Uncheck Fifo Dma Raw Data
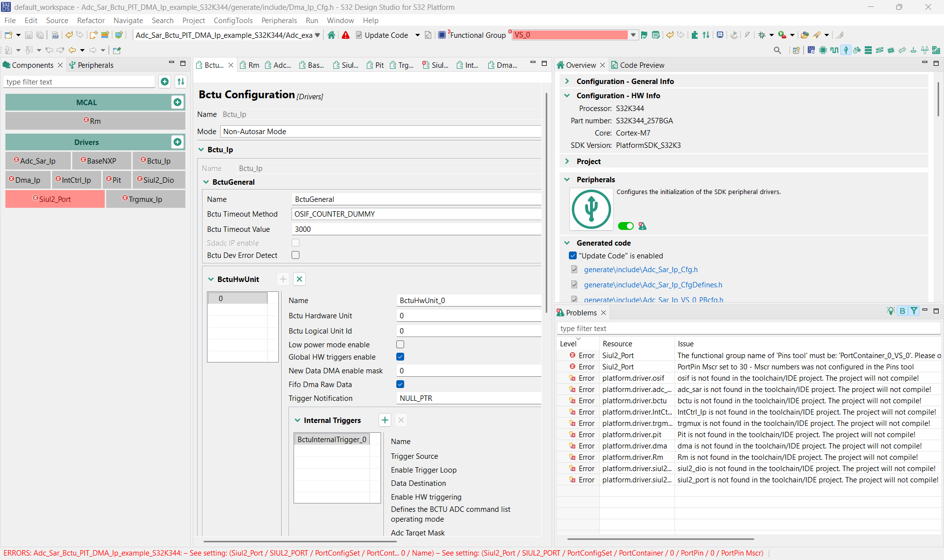This screenshot has width=944, height=560. 400,384
